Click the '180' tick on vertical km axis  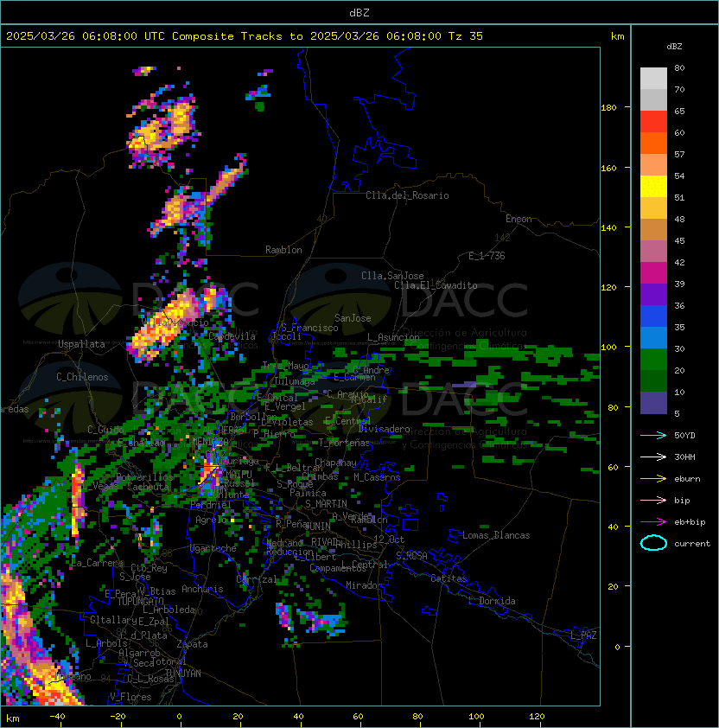click(x=608, y=108)
